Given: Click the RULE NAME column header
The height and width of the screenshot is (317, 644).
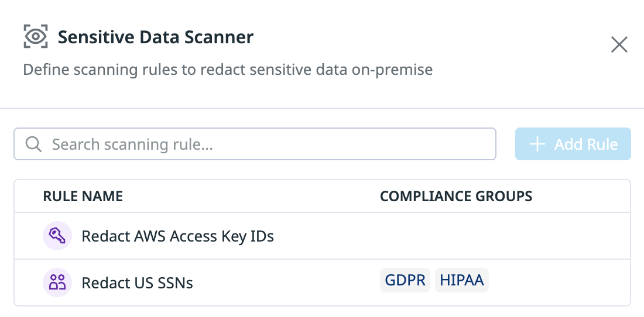Looking at the screenshot, I should (83, 196).
